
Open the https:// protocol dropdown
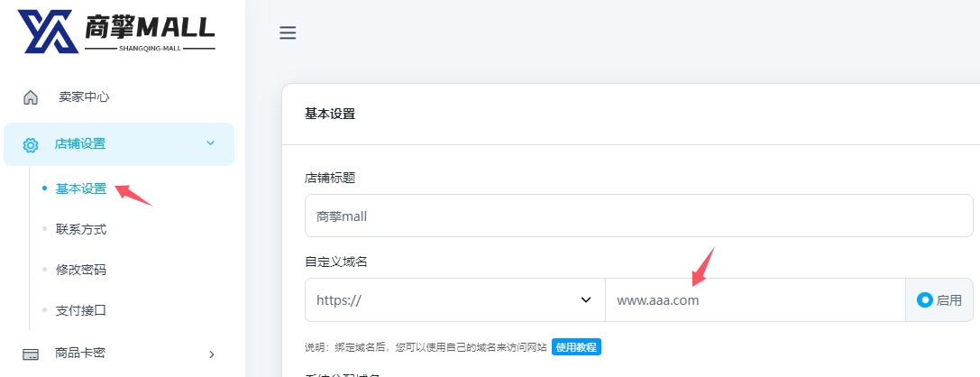(454, 300)
